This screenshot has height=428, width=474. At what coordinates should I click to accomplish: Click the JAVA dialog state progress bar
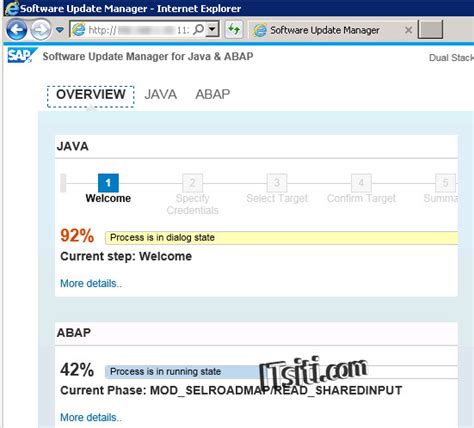coord(281,238)
